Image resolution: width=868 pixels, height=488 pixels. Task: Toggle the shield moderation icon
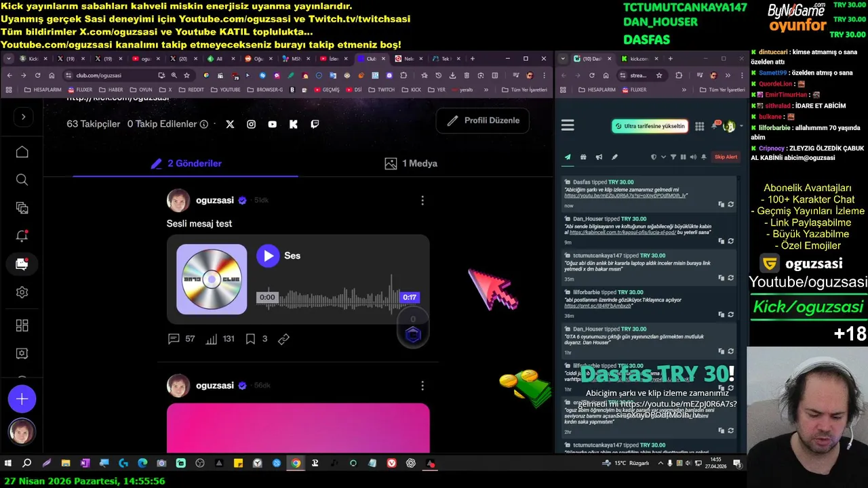(x=654, y=157)
